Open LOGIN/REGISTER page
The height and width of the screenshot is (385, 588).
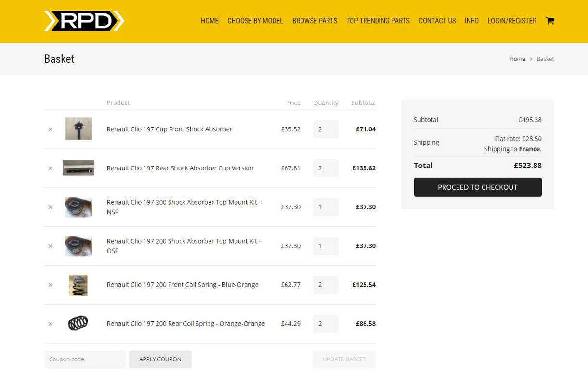coord(512,21)
